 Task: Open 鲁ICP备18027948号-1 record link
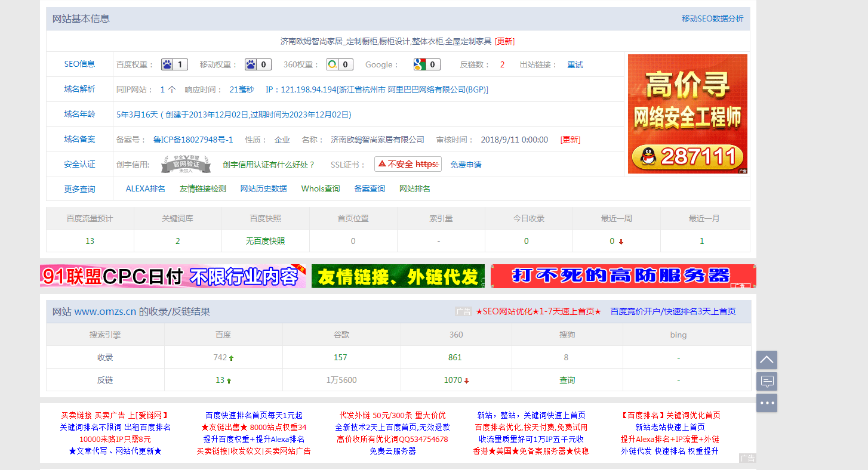pyautogui.click(x=193, y=140)
